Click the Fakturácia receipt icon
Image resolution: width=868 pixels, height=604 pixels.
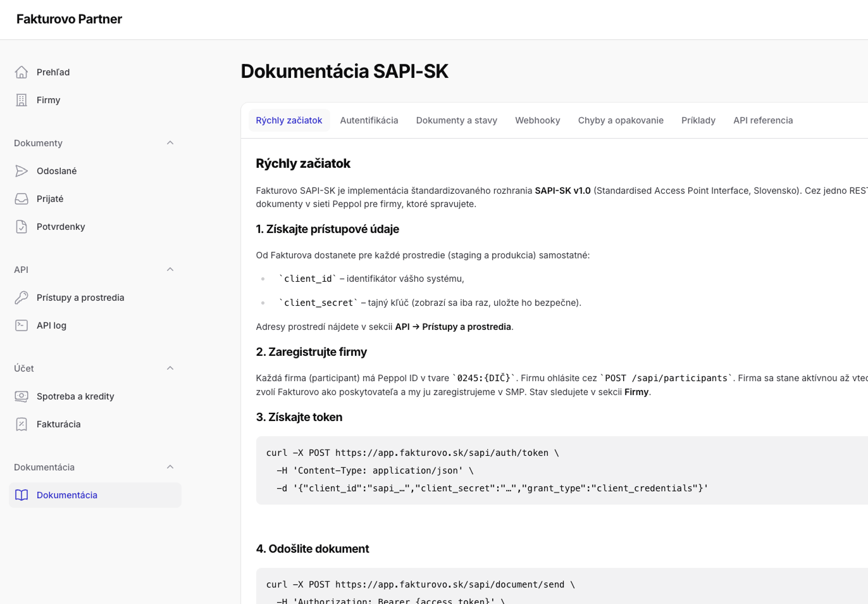click(22, 424)
